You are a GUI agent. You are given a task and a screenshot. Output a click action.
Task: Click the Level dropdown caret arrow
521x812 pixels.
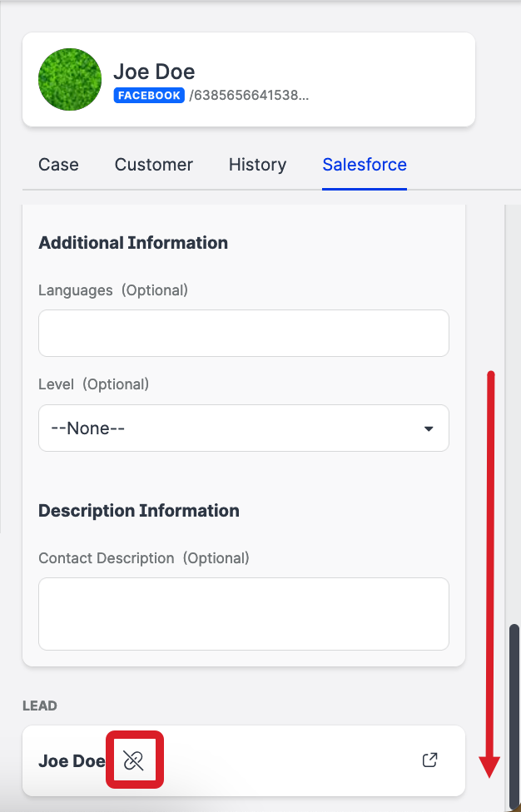click(x=429, y=429)
